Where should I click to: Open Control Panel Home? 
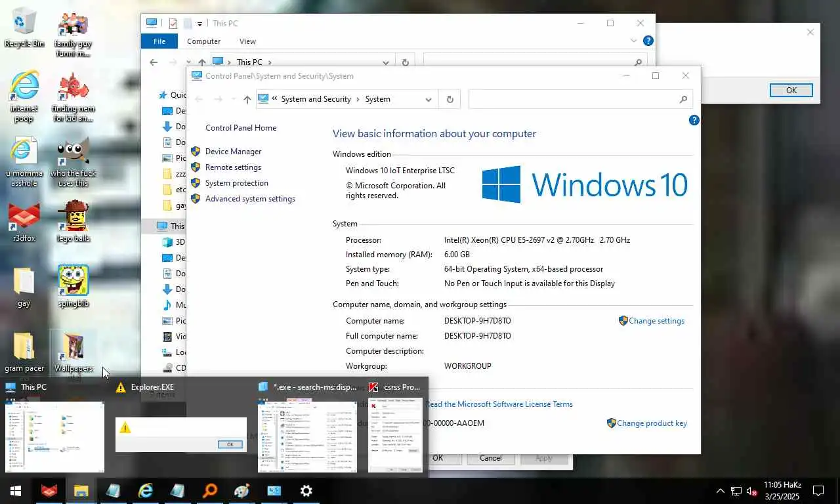pos(241,128)
